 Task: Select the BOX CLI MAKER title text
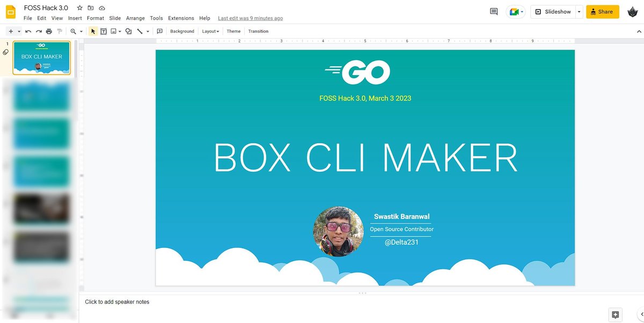[x=365, y=158]
